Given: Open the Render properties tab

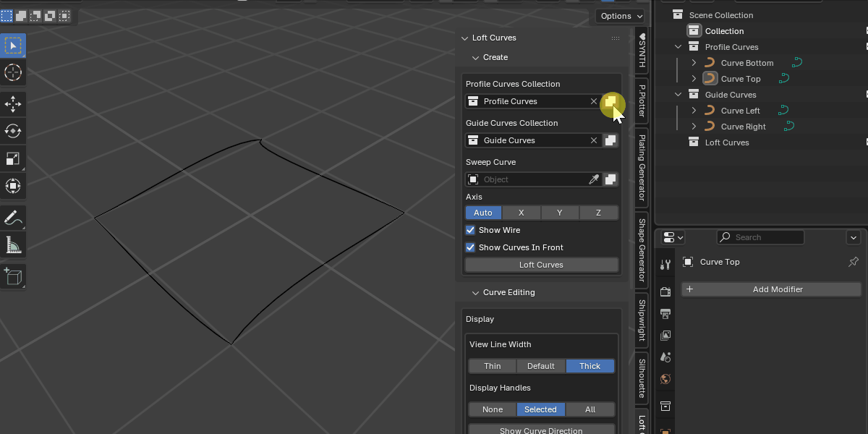Looking at the screenshot, I should pyautogui.click(x=665, y=292).
